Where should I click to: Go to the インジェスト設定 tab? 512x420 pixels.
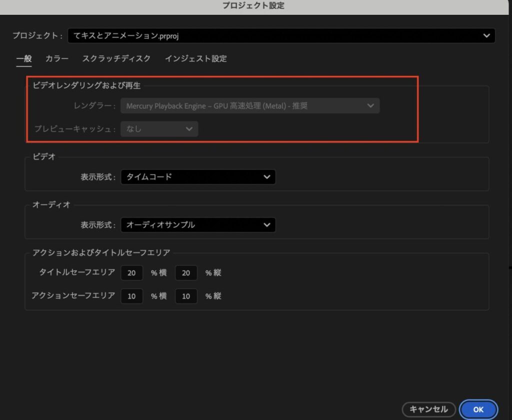tap(195, 58)
